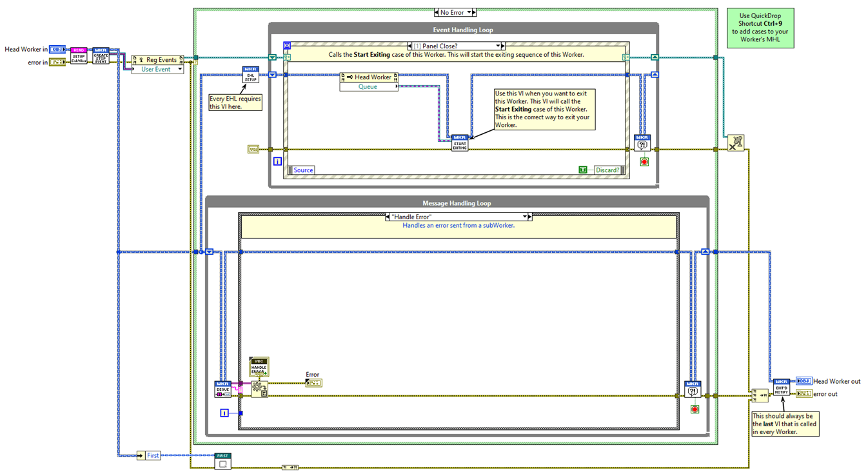Select the right shift register of Message Handling Loop
The width and height of the screenshot is (868, 474).
click(x=705, y=252)
